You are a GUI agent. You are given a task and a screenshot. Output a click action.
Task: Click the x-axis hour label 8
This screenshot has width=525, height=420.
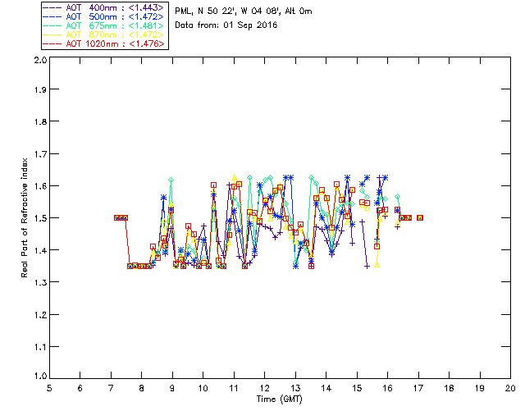(x=142, y=388)
